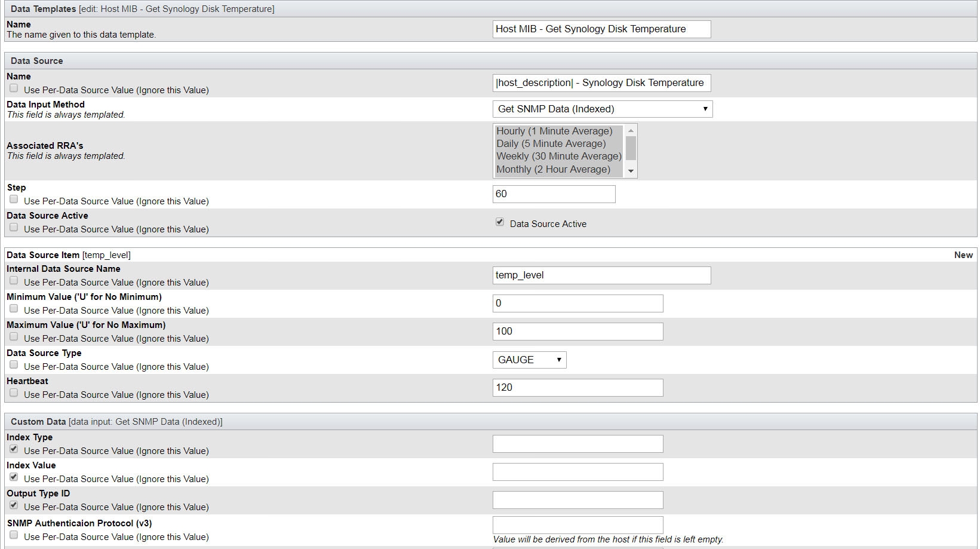980x549 pixels.
Task: Toggle per-data source checkbox under Heartbeat
Action: (x=14, y=393)
